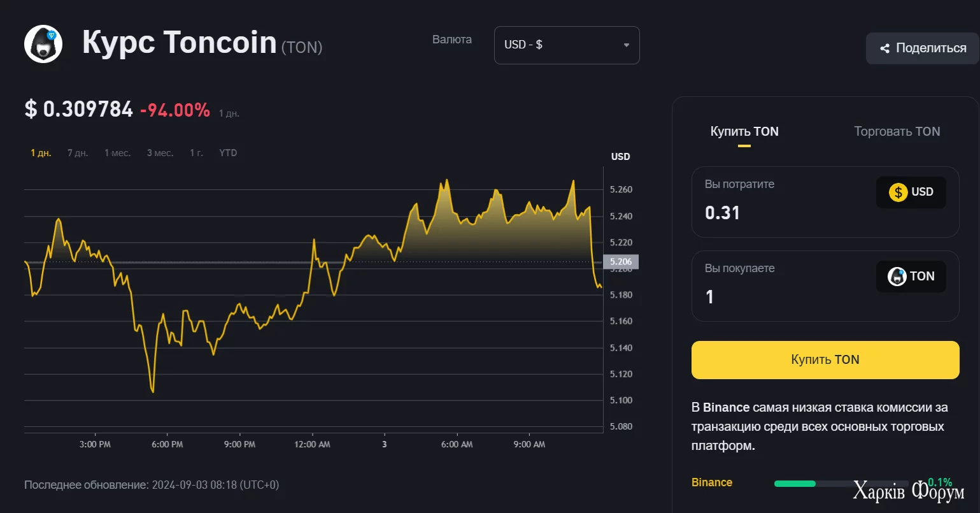Click the Toncoin logo icon beside the title

tap(43, 44)
